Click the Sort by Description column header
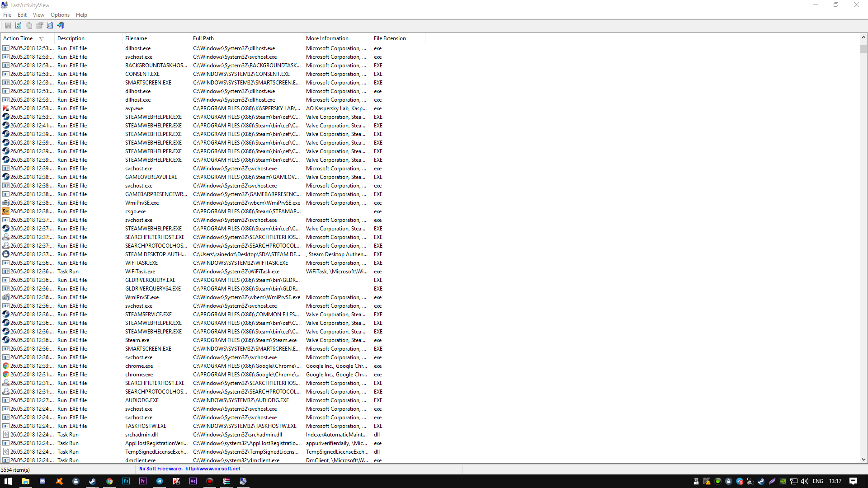This screenshot has height=488, width=868. (x=71, y=38)
